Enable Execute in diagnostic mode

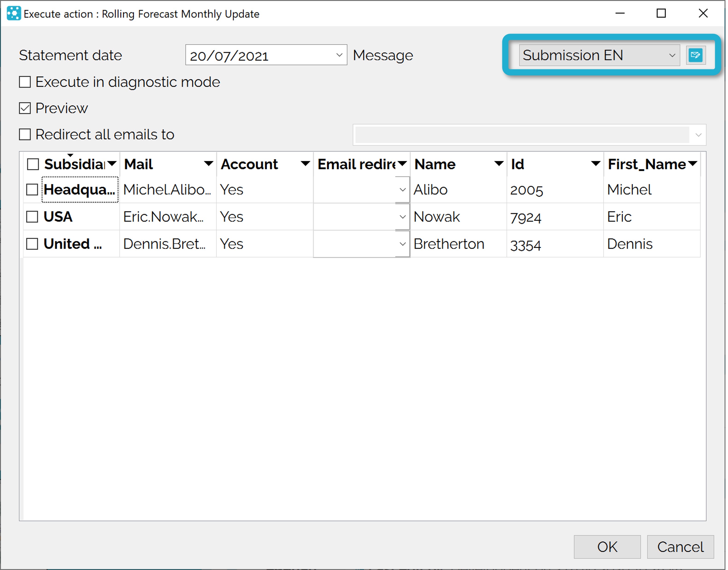[25, 82]
